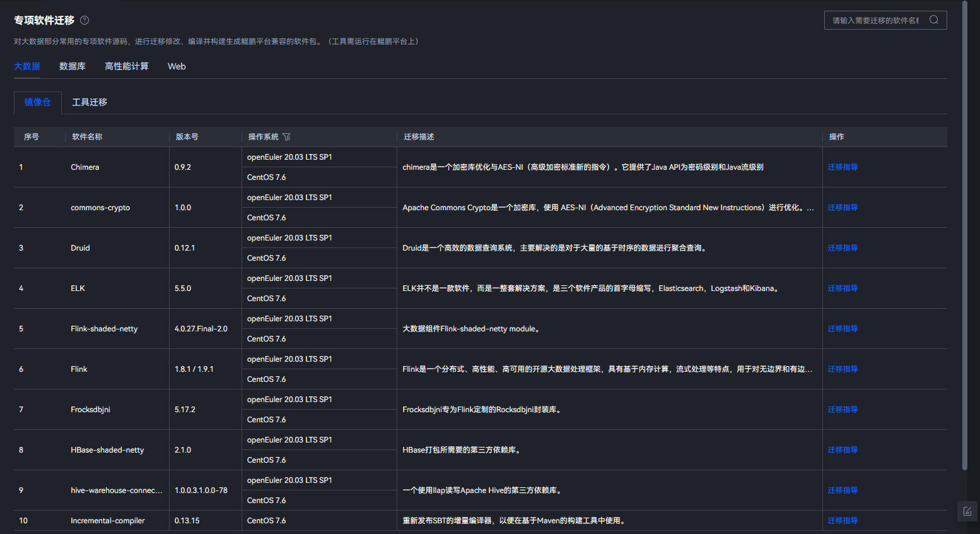Image resolution: width=980 pixels, height=534 pixels.
Task: Switch to the Web tab
Action: click(177, 66)
